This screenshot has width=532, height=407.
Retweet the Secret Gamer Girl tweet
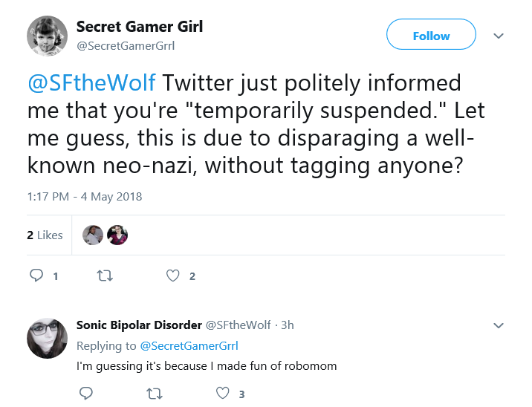click(x=105, y=276)
